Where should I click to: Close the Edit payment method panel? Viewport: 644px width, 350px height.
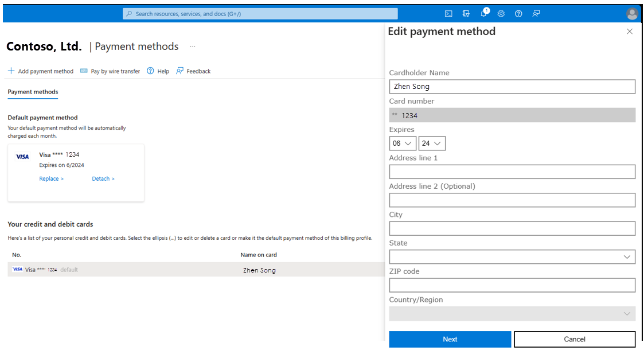point(630,32)
